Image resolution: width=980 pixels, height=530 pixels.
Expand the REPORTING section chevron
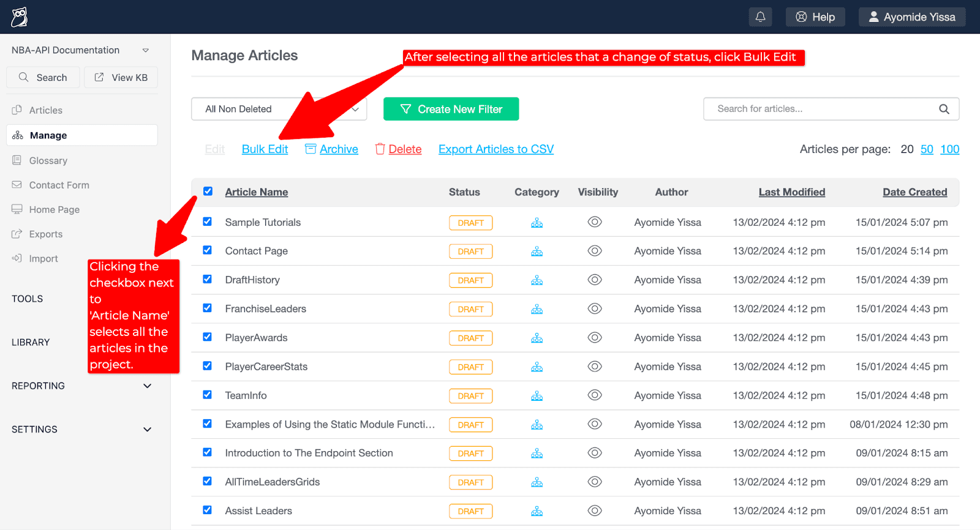147,386
